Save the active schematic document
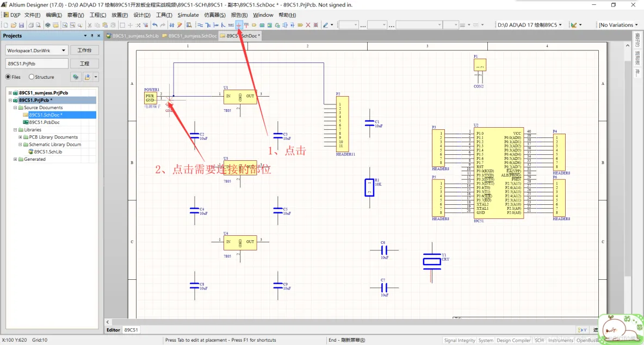This screenshot has height=345, width=644. coord(21,25)
